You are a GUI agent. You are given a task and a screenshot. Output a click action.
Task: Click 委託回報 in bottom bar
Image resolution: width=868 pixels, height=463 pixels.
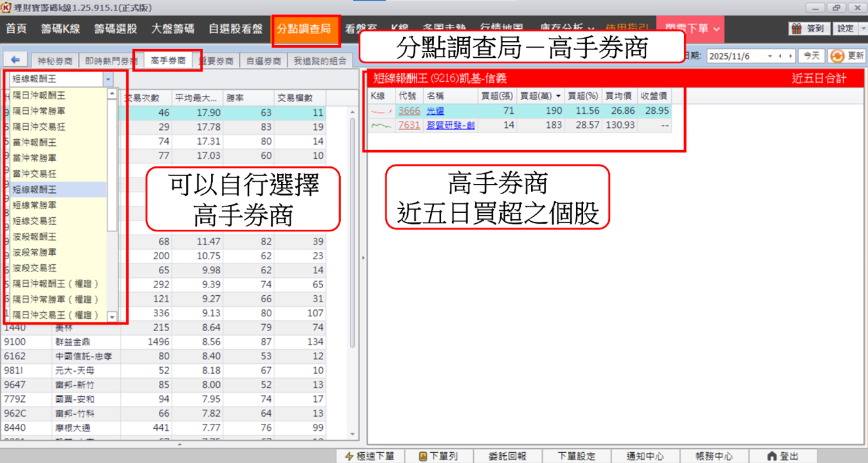click(507, 456)
